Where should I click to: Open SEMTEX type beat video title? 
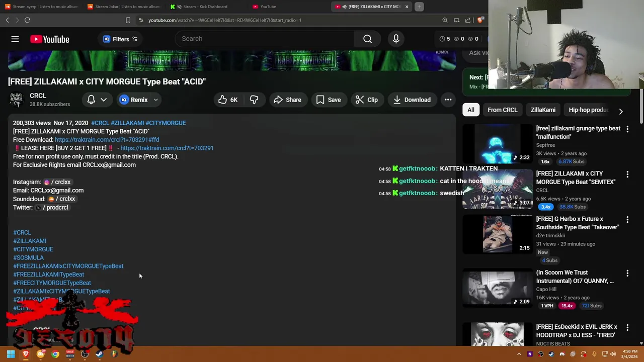(576, 177)
